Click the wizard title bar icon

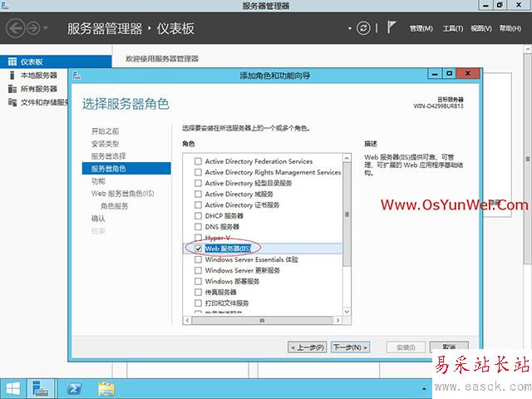point(77,76)
